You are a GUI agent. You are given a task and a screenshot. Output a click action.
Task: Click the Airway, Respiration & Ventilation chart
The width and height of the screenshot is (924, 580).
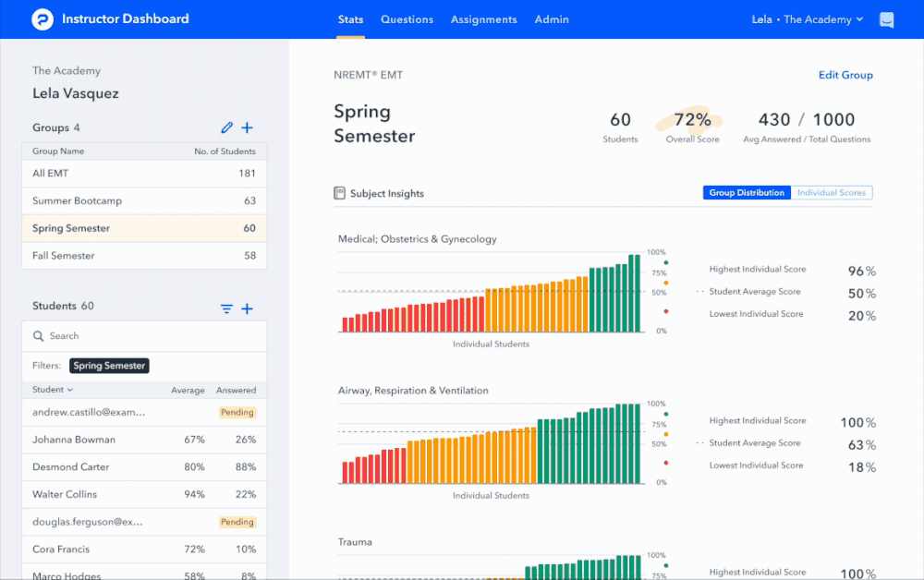tap(492, 444)
